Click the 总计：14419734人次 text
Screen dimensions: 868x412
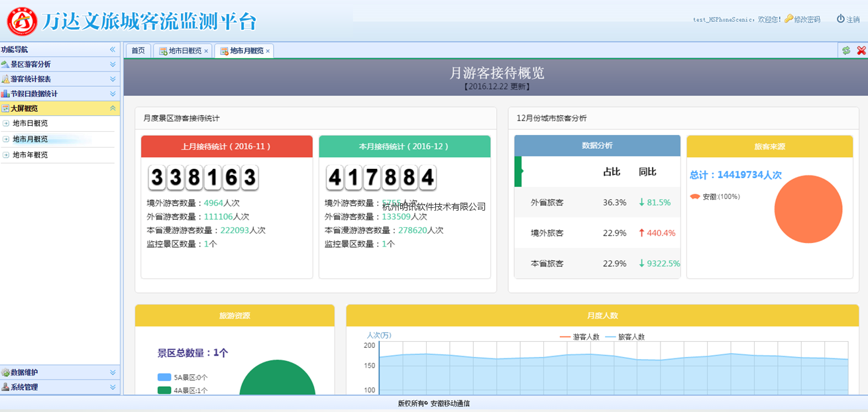[735, 175]
